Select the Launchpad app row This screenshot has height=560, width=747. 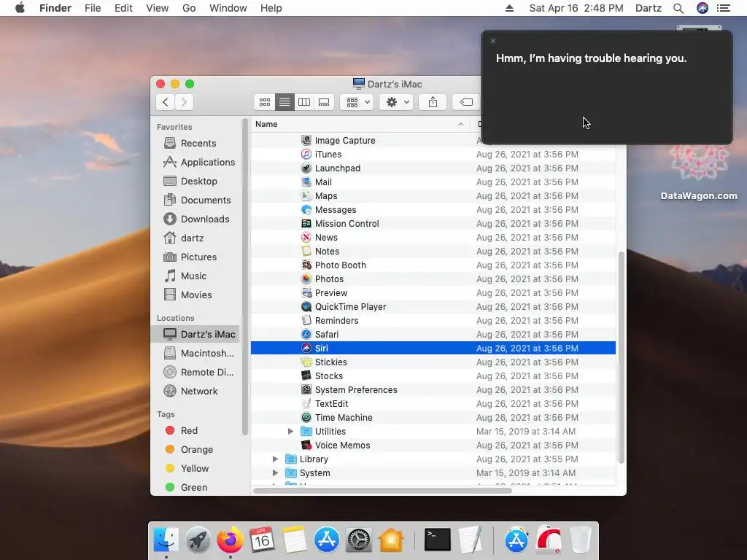(433, 168)
